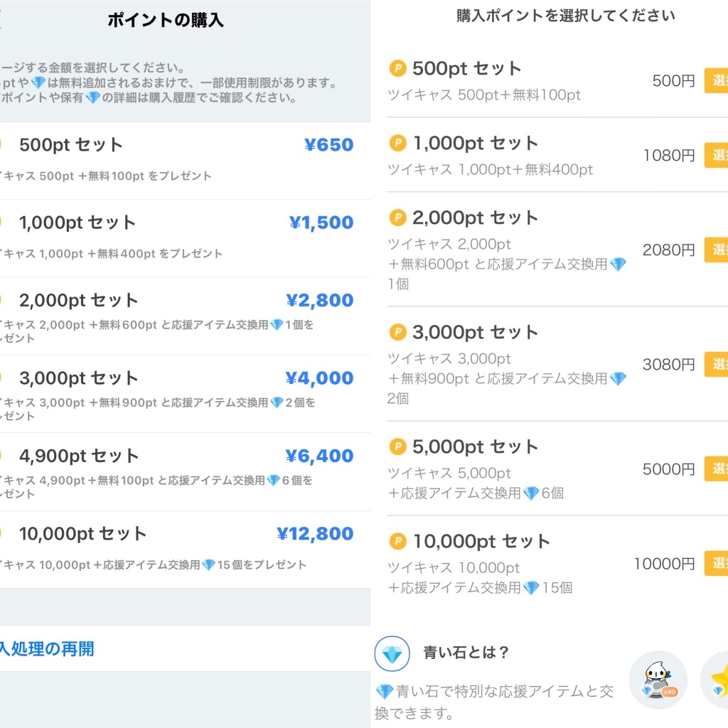Click 2080円 price text
This screenshot has height=728, width=728.
point(668,250)
